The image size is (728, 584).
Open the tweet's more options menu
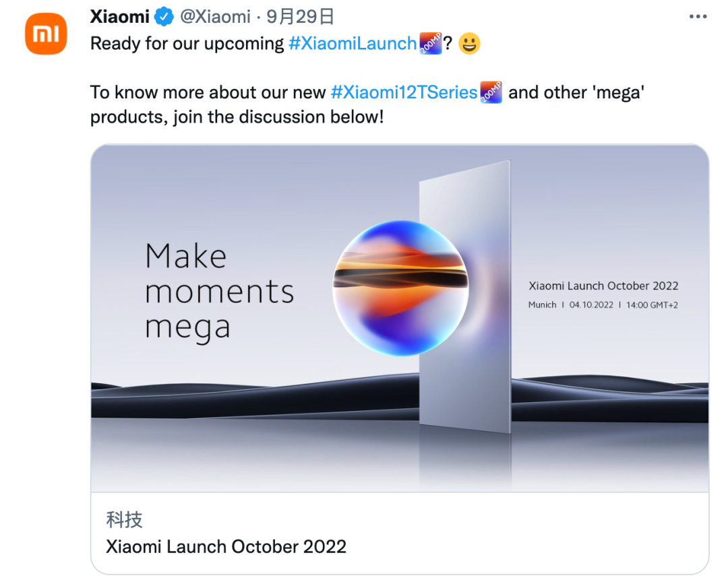tap(698, 16)
